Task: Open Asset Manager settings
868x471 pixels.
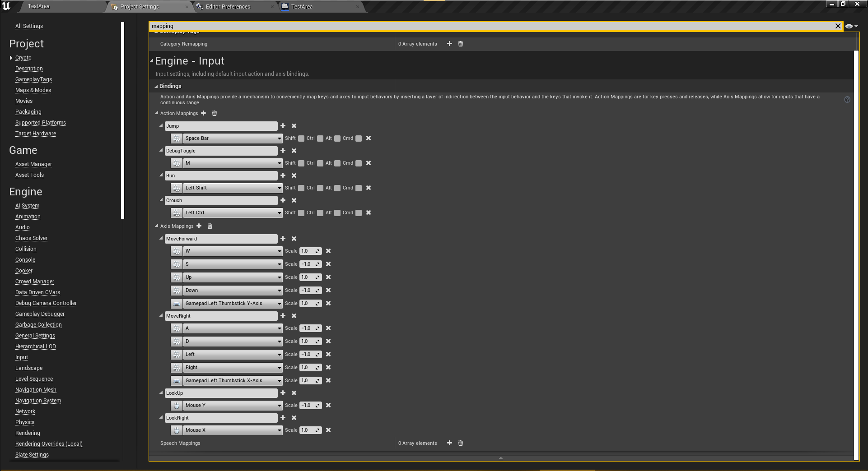Action: pyautogui.click(x=33, y=164)
